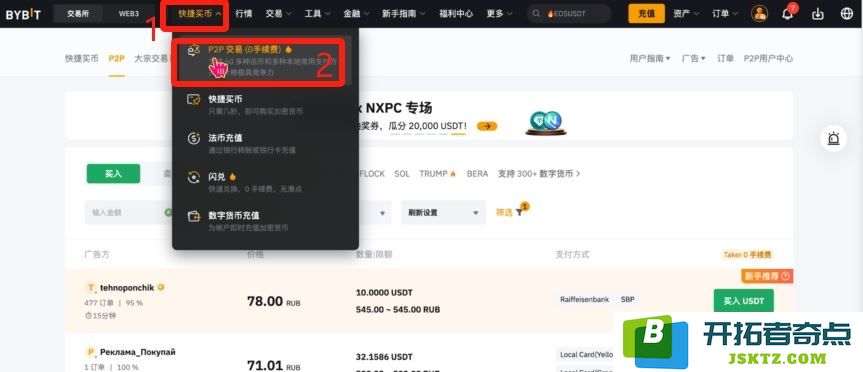This screenshot has width=863, height=372.
Task: Expand the 广告 dropdown
Action: click(693, 58)
